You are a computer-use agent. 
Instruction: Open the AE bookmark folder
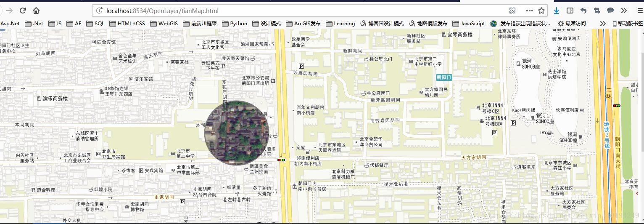pos(74,24)
